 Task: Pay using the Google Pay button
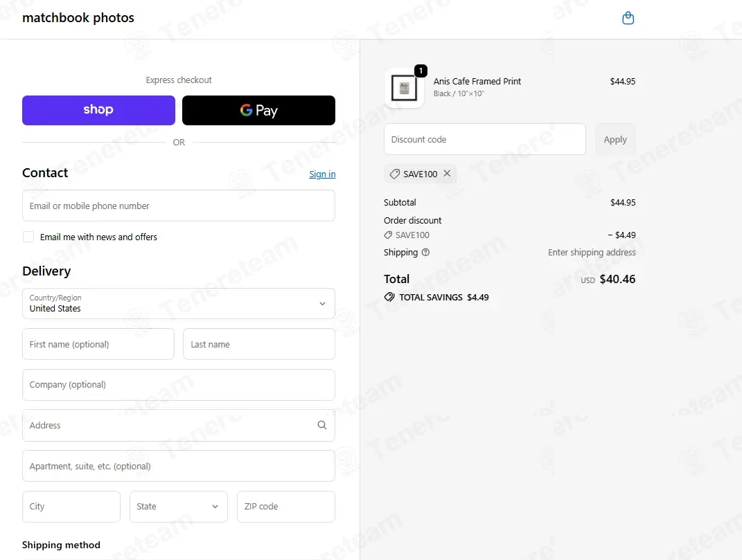(x=258, y=110)
